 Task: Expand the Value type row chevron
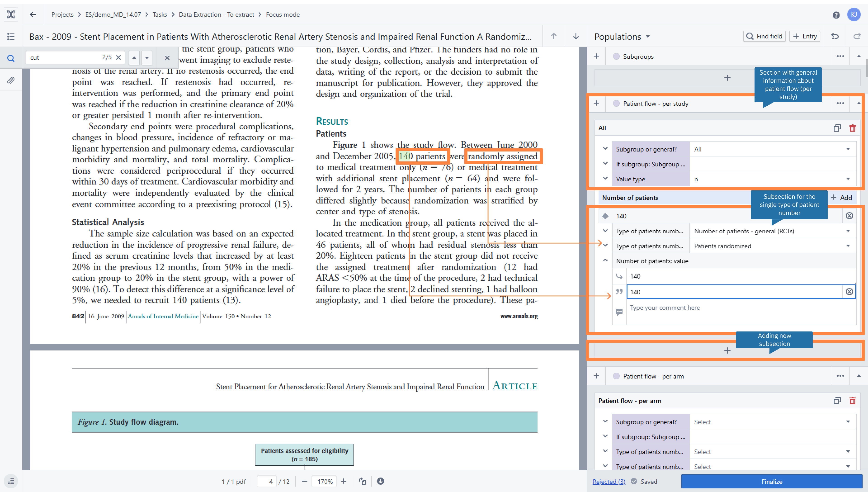pos(605,178)
